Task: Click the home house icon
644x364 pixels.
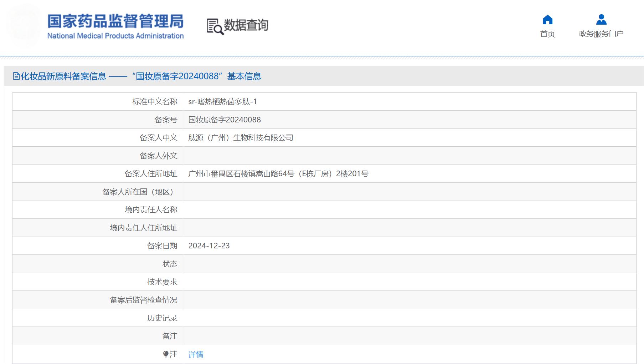Action: [x=547, y=19]
